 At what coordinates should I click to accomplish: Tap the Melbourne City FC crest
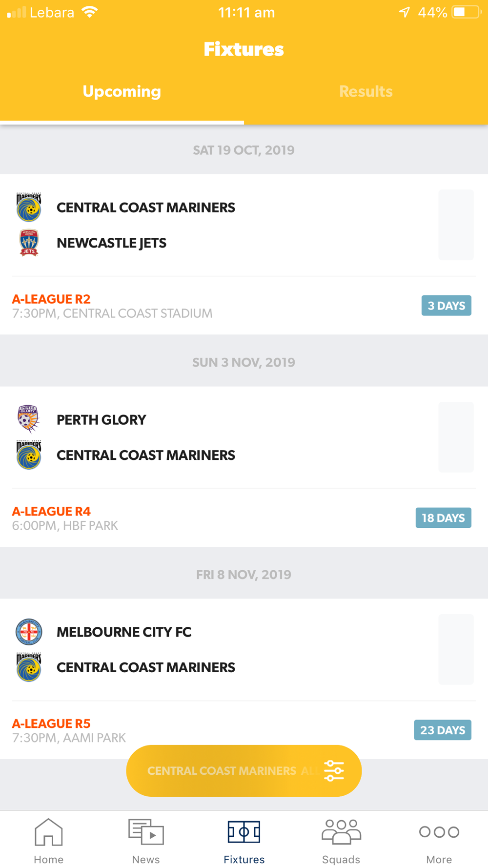pyautogui.click(x=29, y=632)
